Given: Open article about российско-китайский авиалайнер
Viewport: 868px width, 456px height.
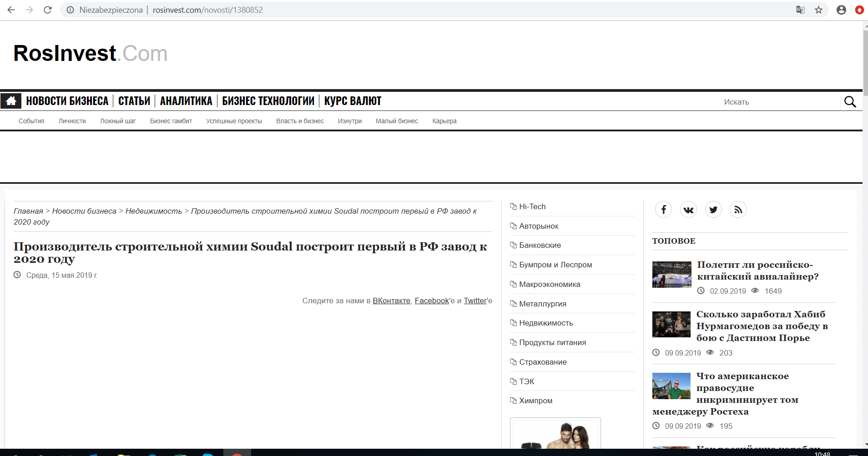Looking at the screenshot, I should (x=757, y=271).
